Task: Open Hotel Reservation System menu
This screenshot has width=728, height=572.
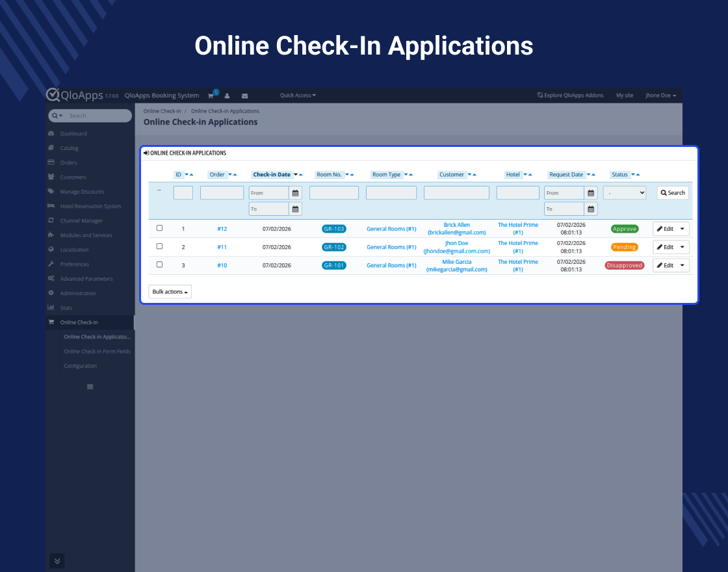Action: coord(90,206)
